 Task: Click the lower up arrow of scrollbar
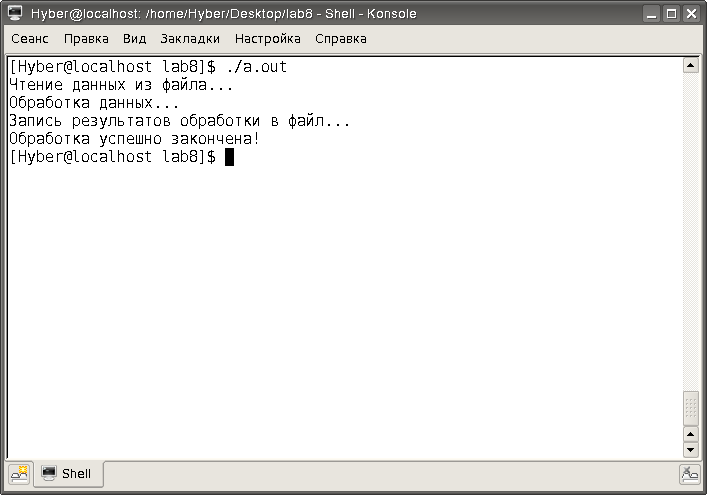coord(690,434)
